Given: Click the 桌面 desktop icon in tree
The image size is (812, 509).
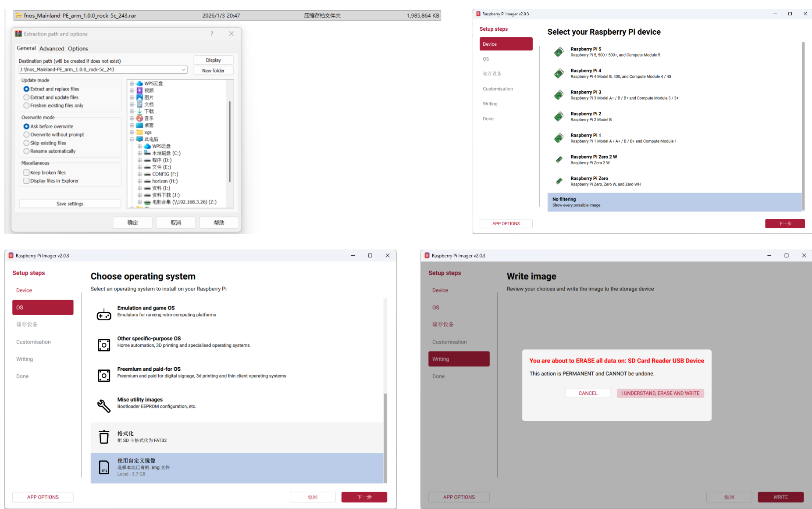Looking at the screenshot, I should (139, 125).
